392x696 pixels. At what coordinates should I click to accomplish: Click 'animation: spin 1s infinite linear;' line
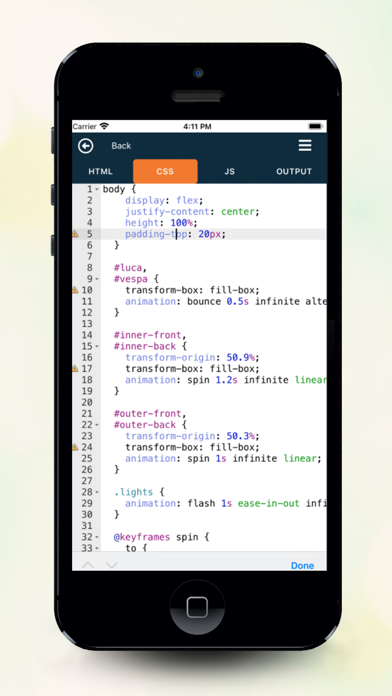(223, 458)
